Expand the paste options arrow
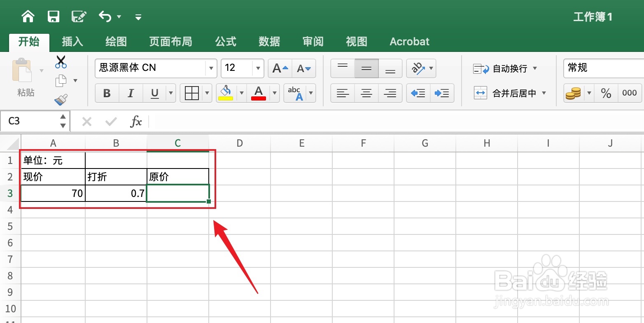This screenshot has height=323, width=644. 42,70
